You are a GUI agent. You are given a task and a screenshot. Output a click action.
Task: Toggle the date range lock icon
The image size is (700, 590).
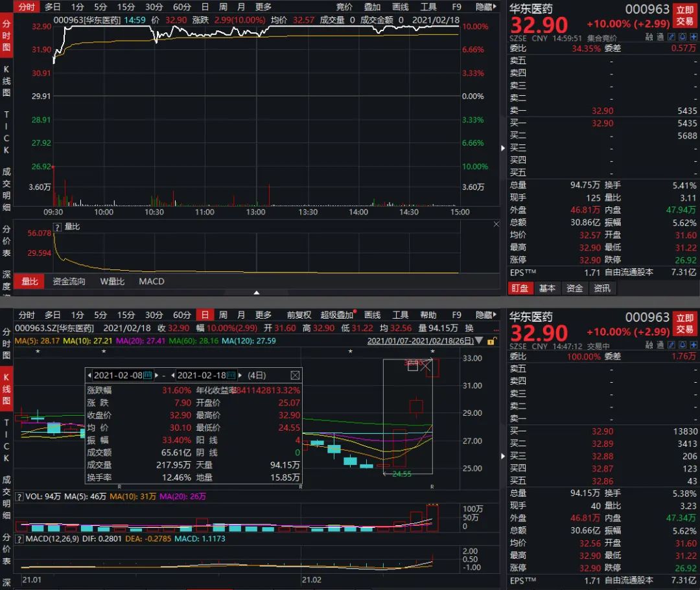point(491,341)
